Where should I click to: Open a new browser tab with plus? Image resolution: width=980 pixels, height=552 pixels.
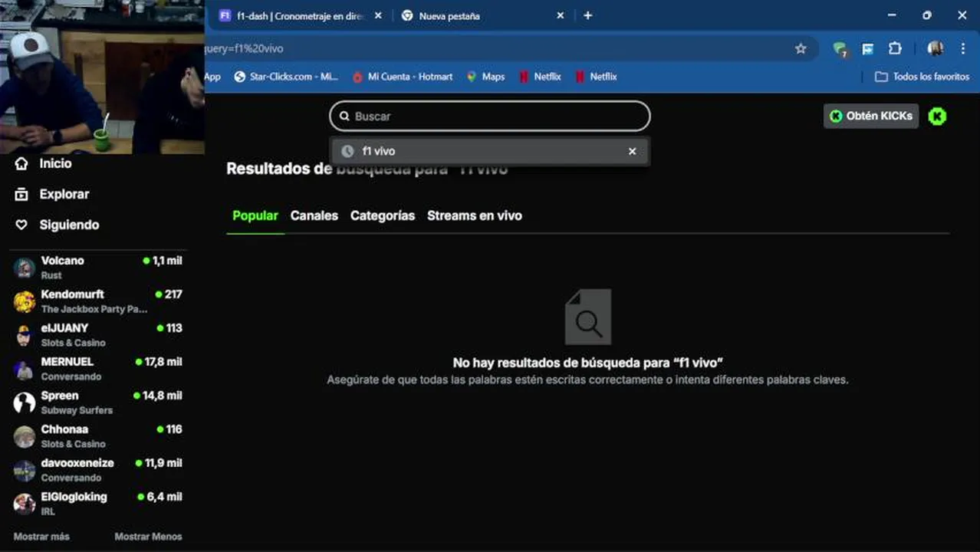click(x=588, y=15)
